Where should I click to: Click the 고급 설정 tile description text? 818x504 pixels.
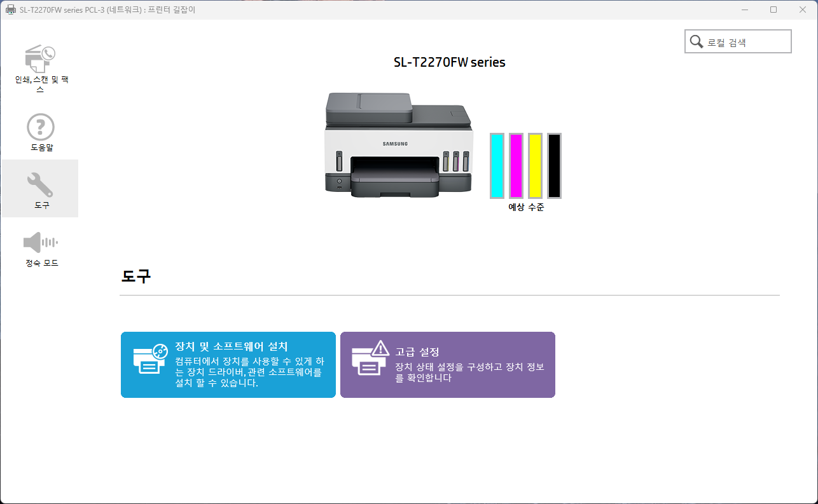(469, 372)
